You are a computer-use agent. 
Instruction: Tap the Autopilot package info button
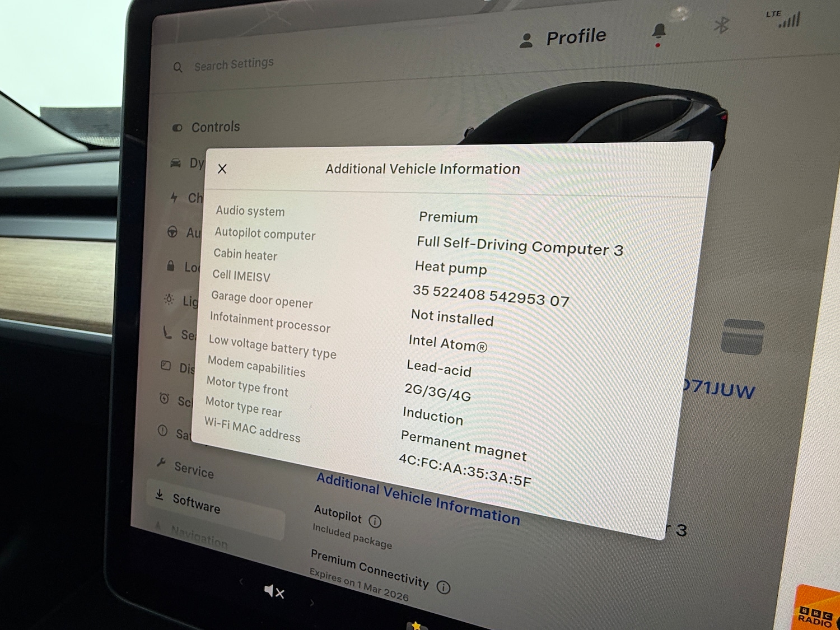pyautogui.click(x=375, y=520)
